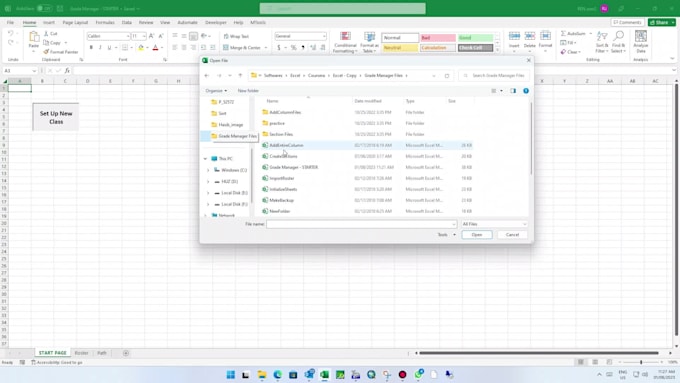The width and height of the screenshot is (680, 383).
Task: Open the All Files type dropdown
Action: click(x=494, y=224)
